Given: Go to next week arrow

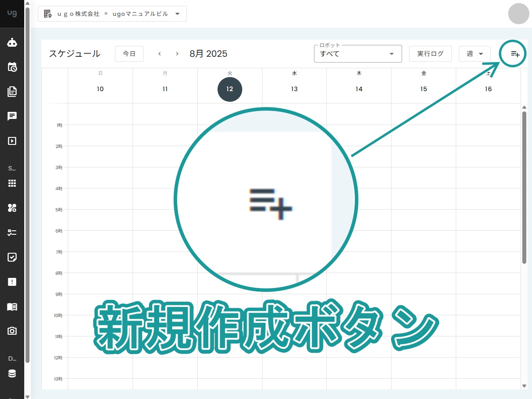Looking at the screenshot, I should pos(177,54).
